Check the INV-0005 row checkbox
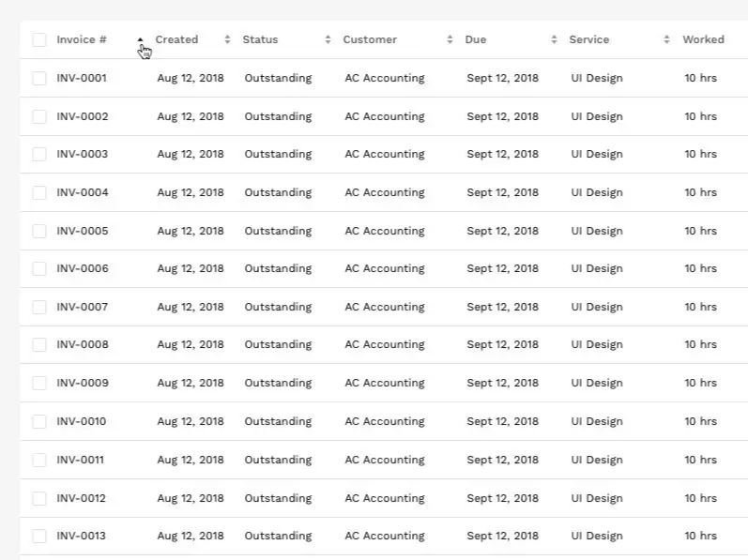 click(39, 231)
